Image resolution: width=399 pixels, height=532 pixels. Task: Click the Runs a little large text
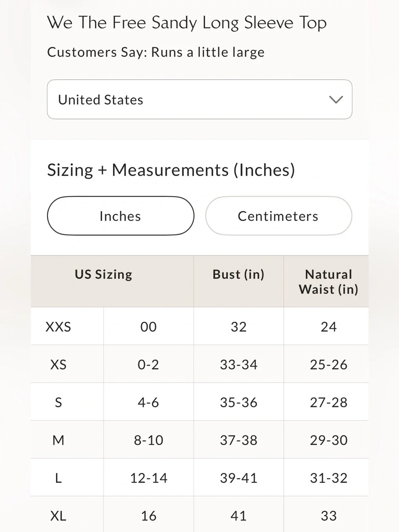point(208,52)
